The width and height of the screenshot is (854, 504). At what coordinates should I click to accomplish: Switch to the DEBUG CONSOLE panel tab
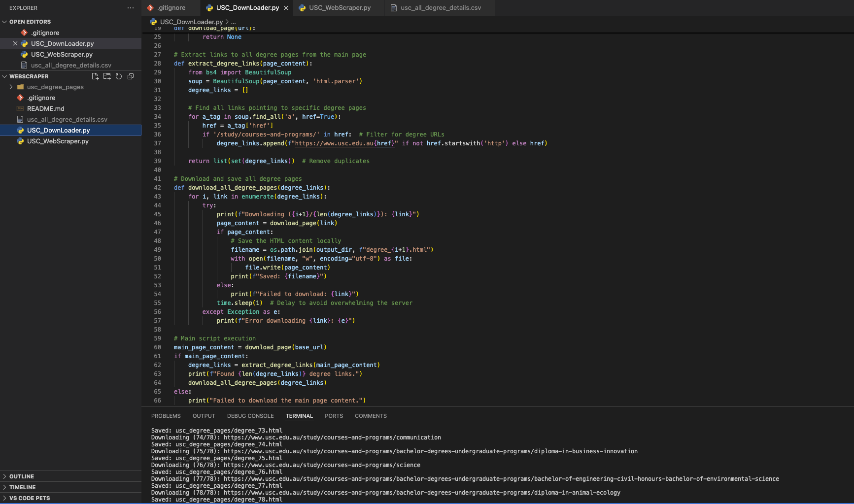[250, 416]
